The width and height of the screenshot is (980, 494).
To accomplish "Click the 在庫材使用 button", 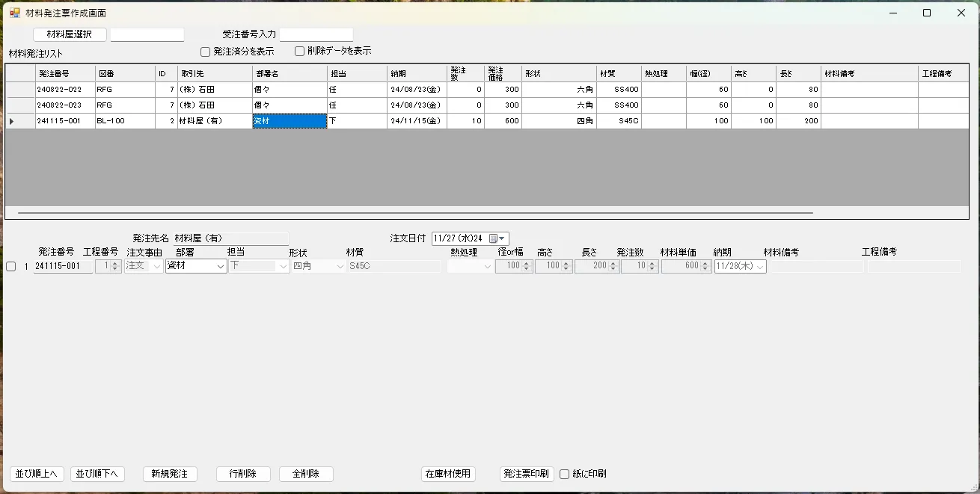I will [x=448, y=474].
